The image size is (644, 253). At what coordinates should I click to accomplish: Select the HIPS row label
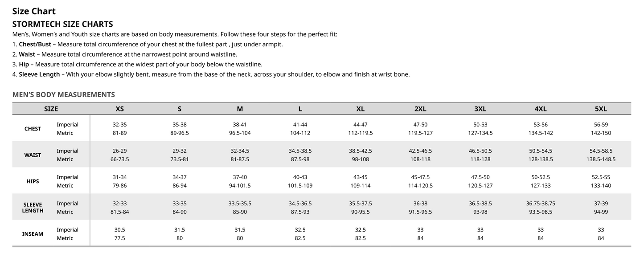pyautogui.click(x=33, y=181)
